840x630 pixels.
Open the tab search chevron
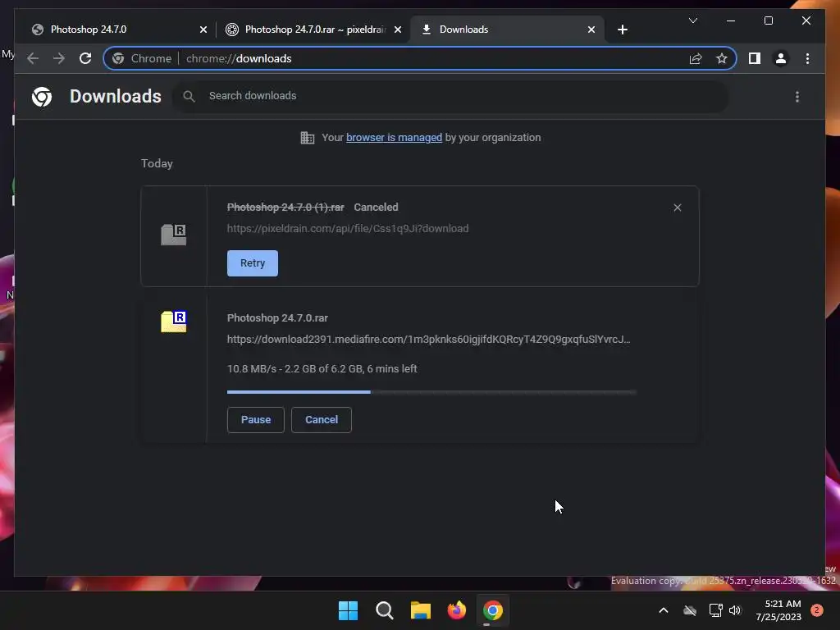[692, 21]
